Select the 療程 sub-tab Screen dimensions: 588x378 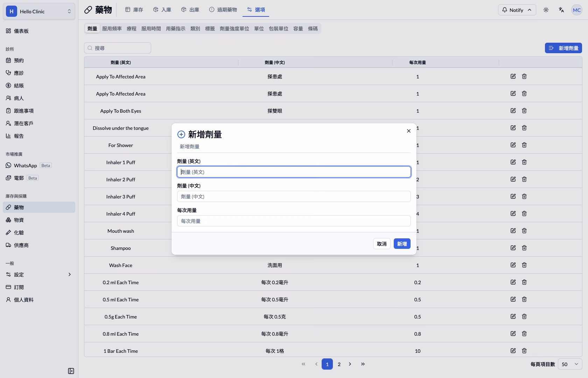pos(132,29)
